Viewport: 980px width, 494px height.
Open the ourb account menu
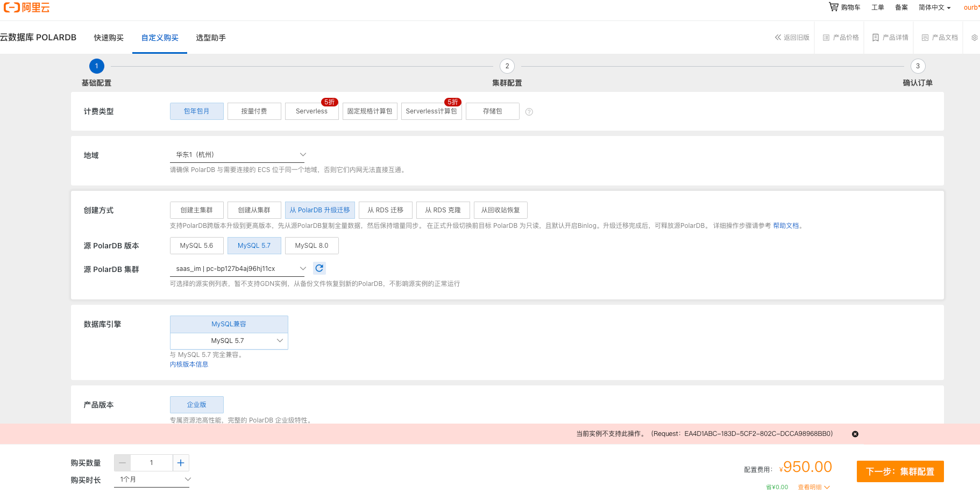tap(971, 8)
